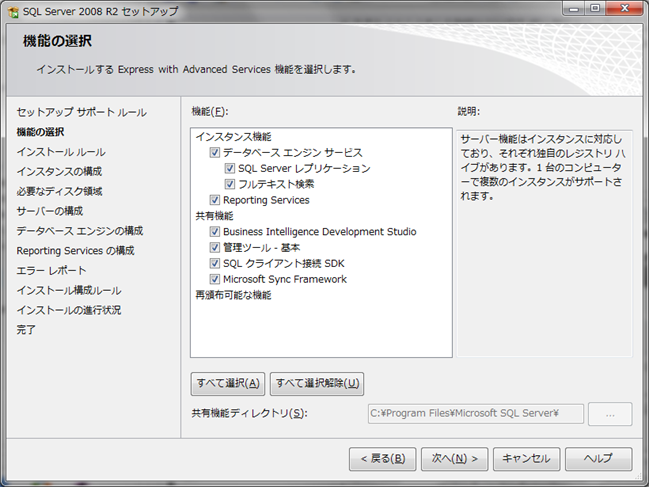Click the Microsoft Sync Framework feature label
The height and width of the screenshot is (487, 649).
[285, 279]
